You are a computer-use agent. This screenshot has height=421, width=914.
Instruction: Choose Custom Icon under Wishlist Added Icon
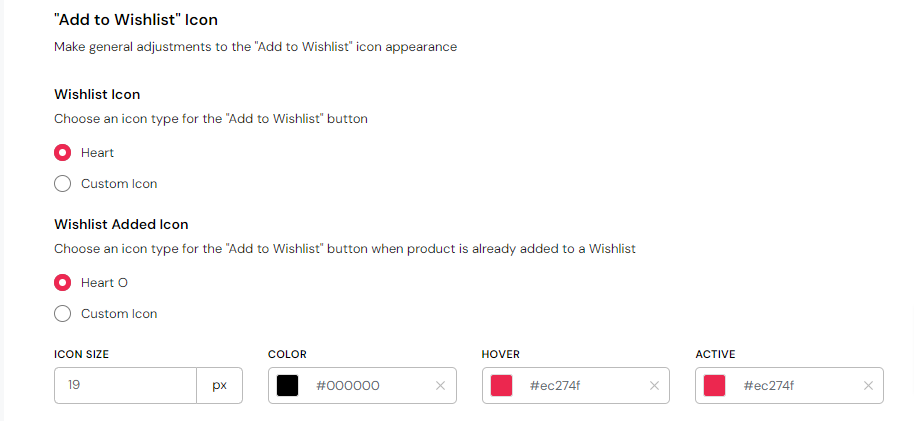coord(62,314)
